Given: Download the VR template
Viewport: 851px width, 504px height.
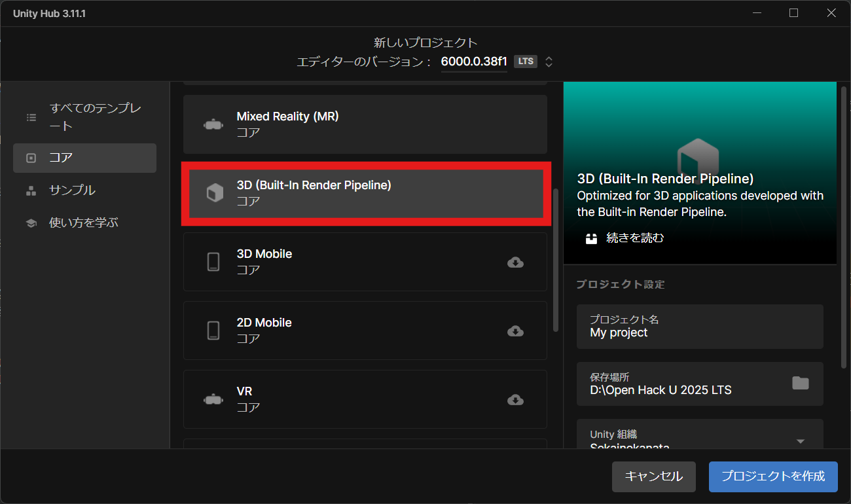Looking at the screenshot, I should pyautogui.click(x=516, y=400).
